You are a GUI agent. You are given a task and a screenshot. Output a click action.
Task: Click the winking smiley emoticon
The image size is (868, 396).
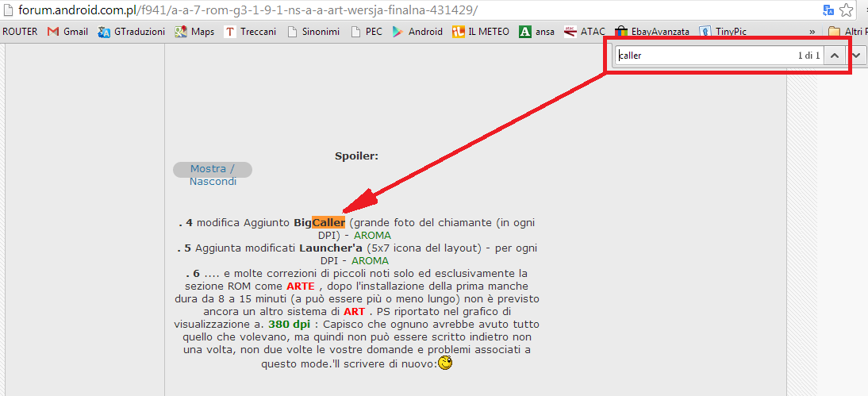[445, 363]
